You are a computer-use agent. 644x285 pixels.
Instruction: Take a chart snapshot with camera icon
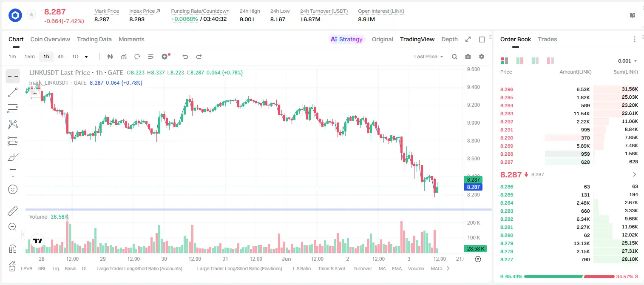(x=468, y=57)
